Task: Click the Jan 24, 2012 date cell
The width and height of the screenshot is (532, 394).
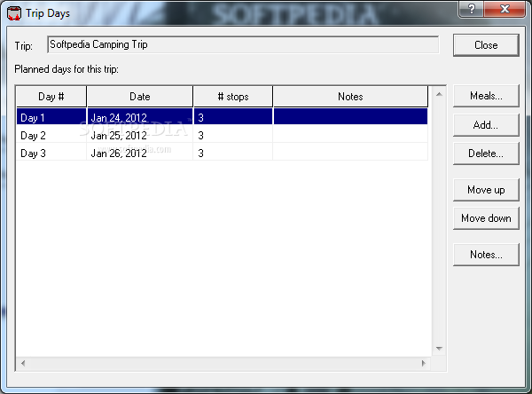Action: pyautogui.click(x=140, y=117)
